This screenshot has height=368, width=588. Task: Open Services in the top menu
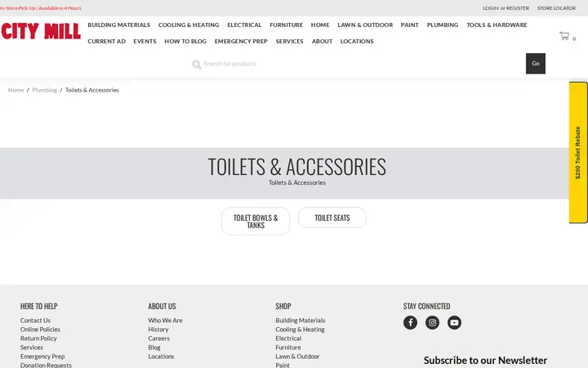tap(289, 42)
